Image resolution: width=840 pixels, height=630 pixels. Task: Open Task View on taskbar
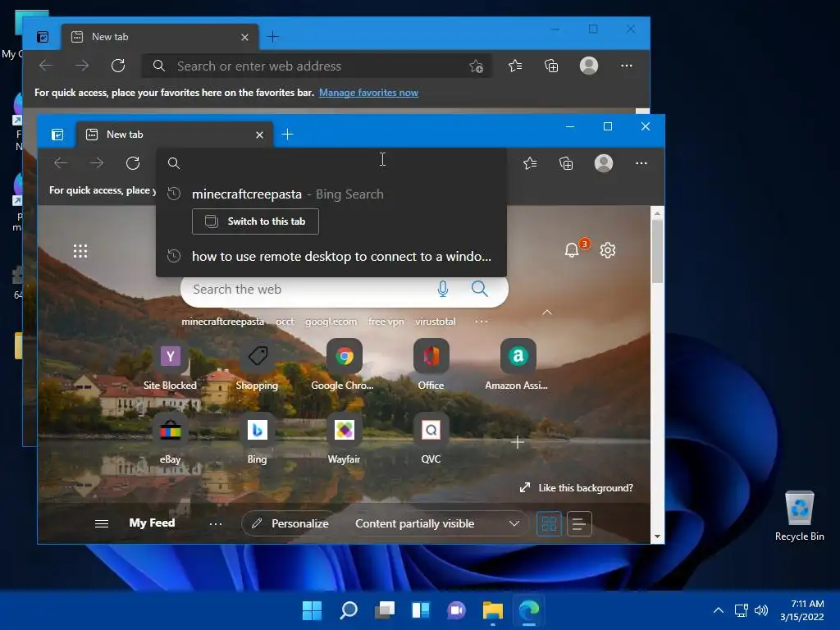[x=385, y=610]
